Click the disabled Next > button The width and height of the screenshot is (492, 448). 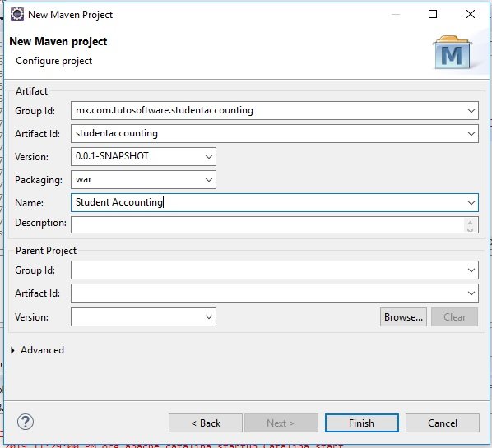click(281, 423)
